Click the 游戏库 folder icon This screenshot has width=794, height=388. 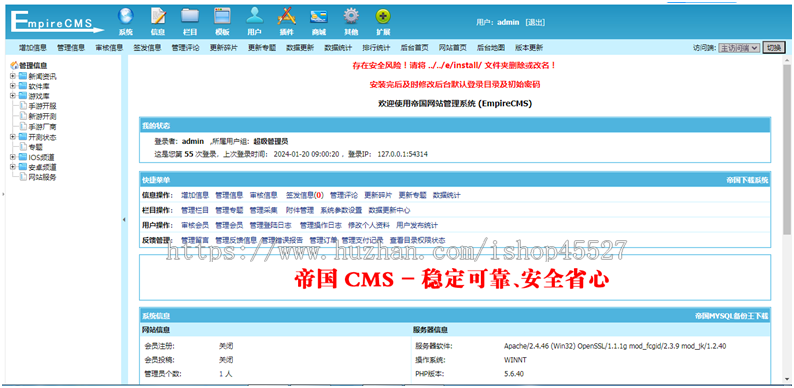[23, 96]
